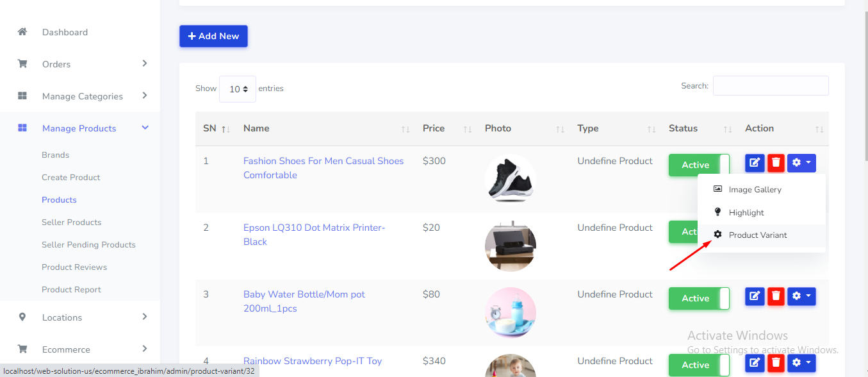Select Product Variant from the dropdown menu
This screenshot has width=868, height=377.
tap(757, 235)
